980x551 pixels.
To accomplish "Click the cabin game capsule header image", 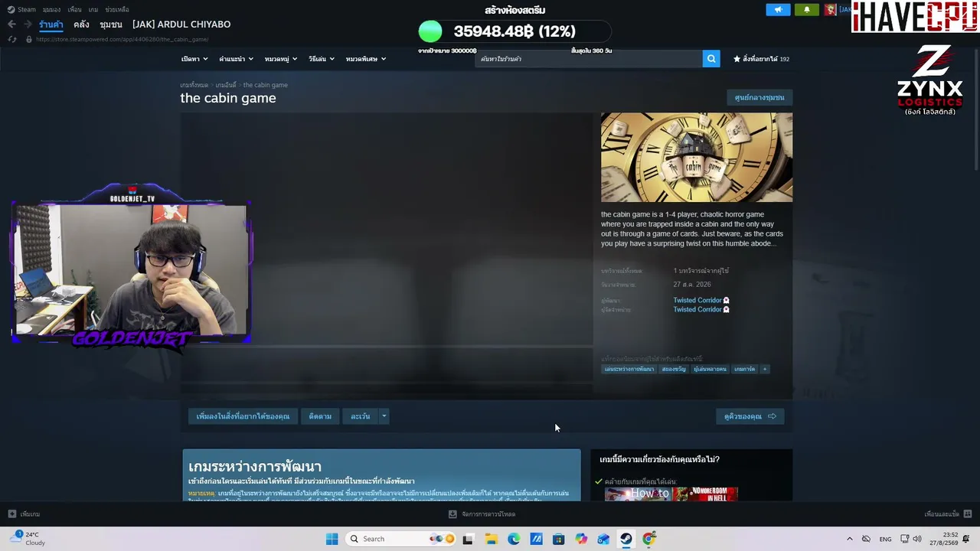I will pos(697,158).
